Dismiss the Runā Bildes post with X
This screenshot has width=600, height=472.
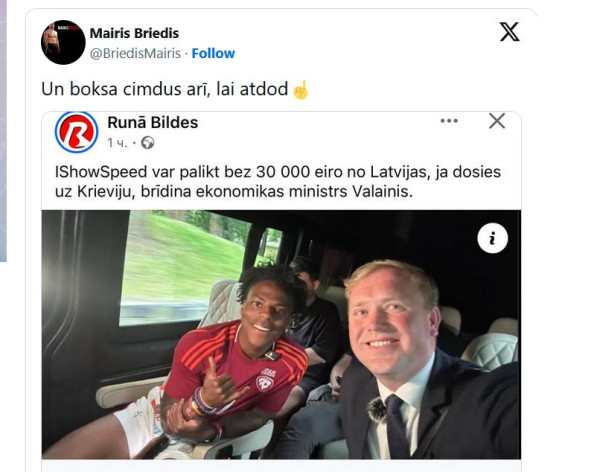497,121
